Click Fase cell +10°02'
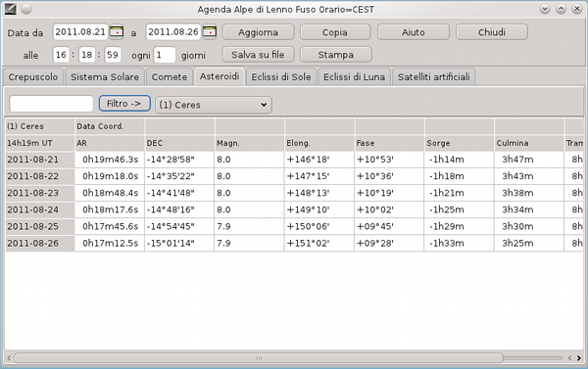 [x=390, y=209]
